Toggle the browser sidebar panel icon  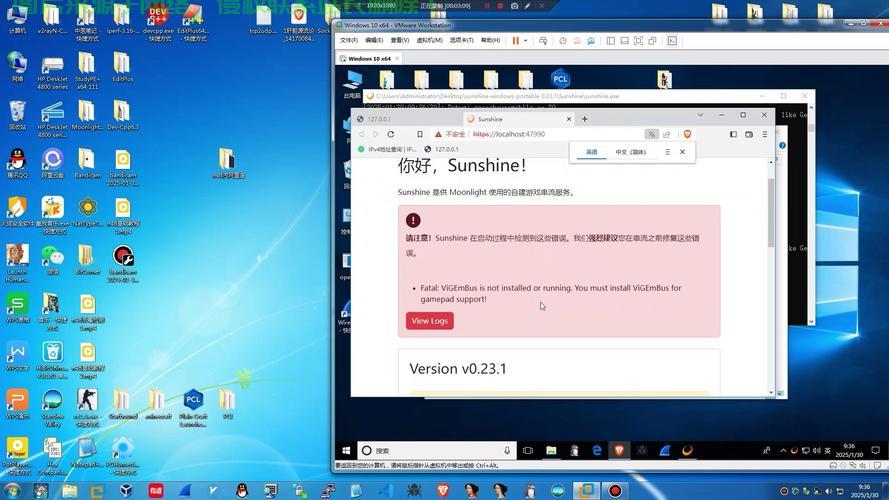pyautogui.click(x=733, y=134)
